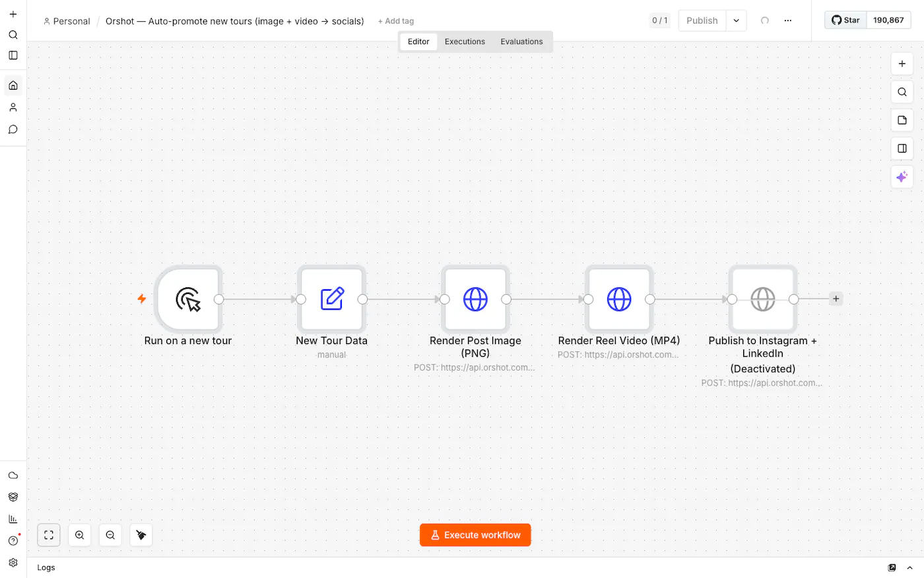The width and height of the screenshot is (924, 578).
Task: Click the Execute workflow button
Action: pyautogui.click(x=475, y=535)
